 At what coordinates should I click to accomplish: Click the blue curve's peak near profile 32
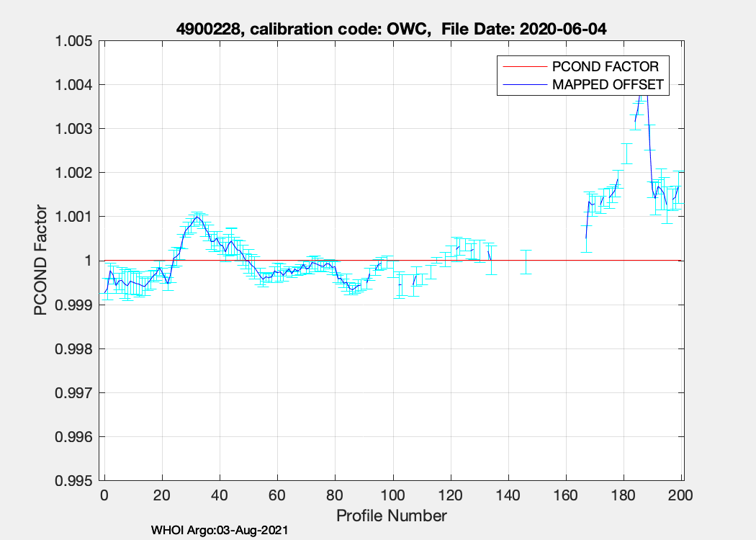pyautogui.click(x=197, y=217)
